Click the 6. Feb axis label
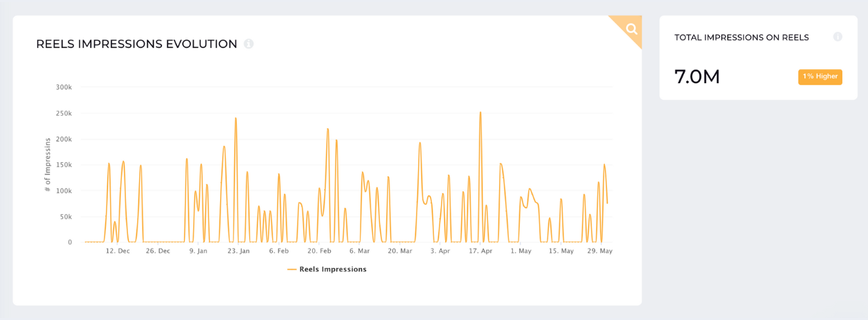This screenshot has width=868, height=320. click(x=279, y=251)
